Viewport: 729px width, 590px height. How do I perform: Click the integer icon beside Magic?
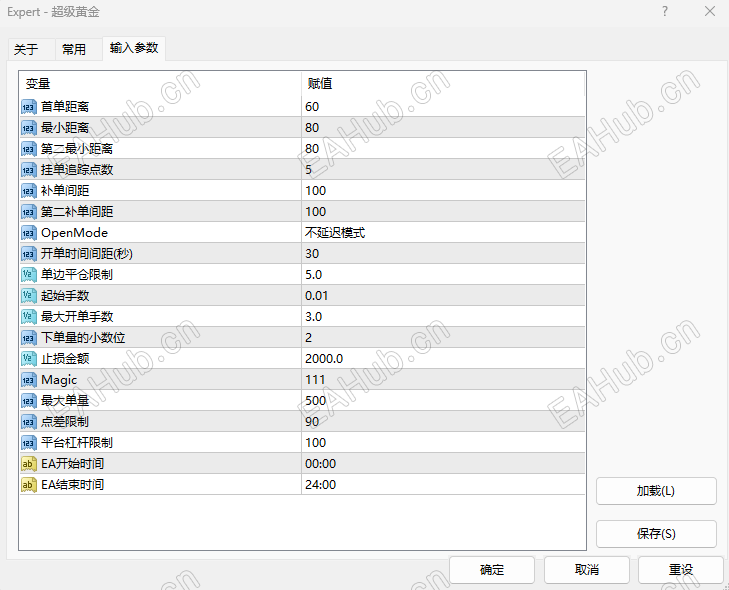[x=28, y=380]
